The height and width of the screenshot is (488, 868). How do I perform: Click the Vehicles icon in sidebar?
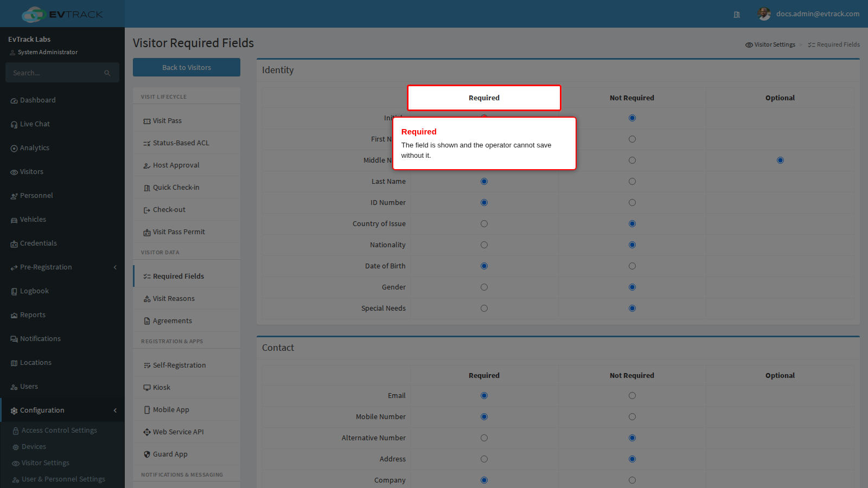point(14,220)
